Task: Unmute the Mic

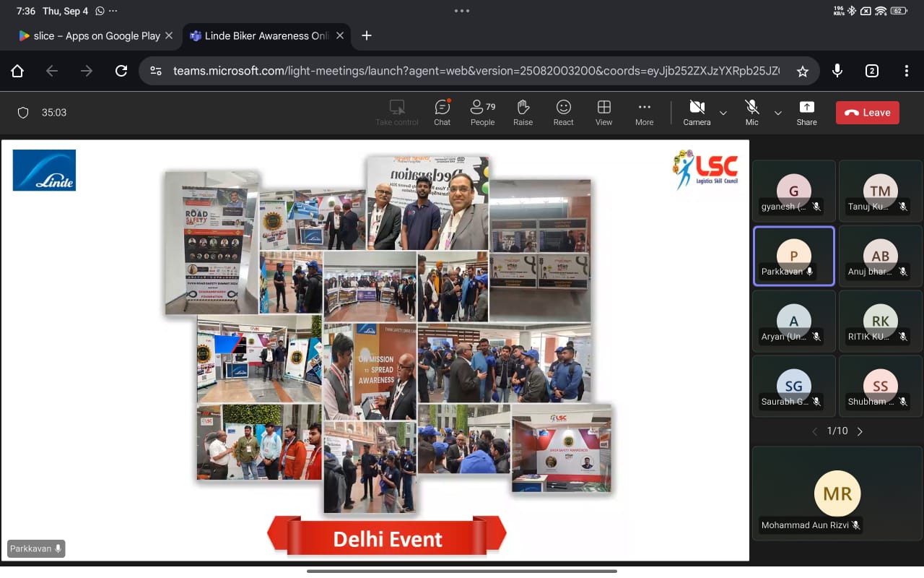Action: pyautogui.click(x=751, y=112)
